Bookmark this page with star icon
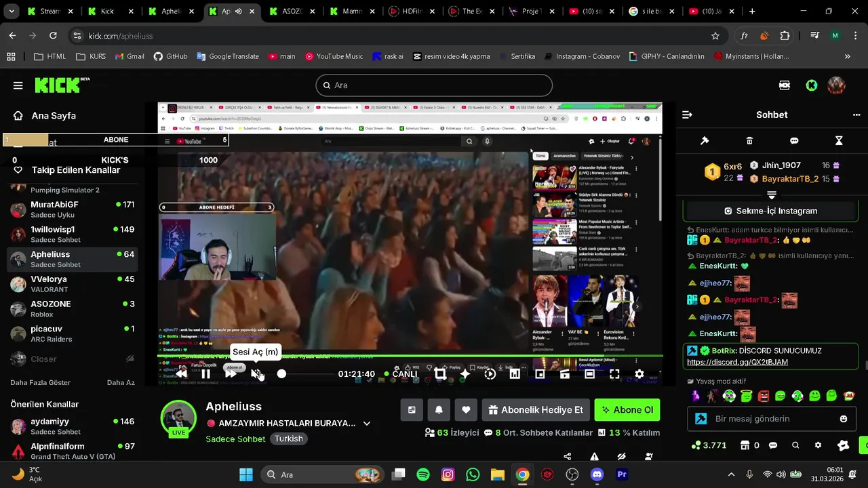Image resolution: width=868 pixels, height=488 pixels. 715,36
